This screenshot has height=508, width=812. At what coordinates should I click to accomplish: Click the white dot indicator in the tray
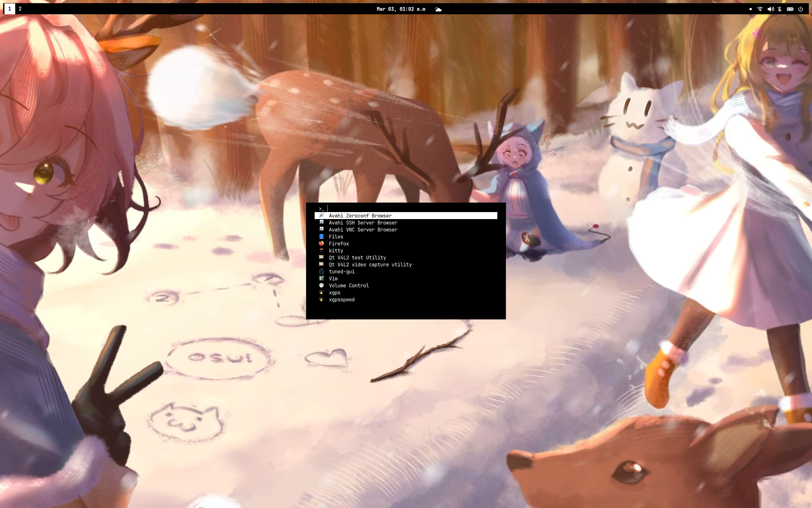[x=750, y=9]
